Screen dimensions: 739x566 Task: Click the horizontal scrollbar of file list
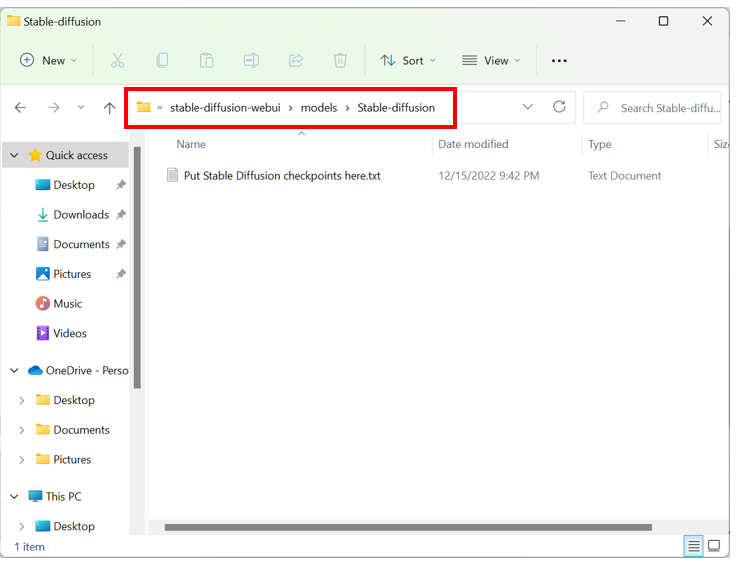point(408,527)
